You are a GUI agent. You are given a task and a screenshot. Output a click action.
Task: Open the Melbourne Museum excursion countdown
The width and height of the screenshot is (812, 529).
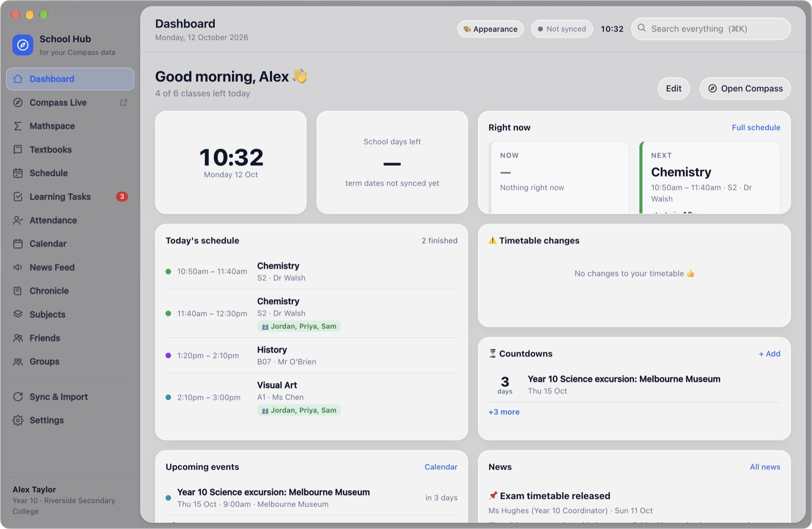coord(634,385)
